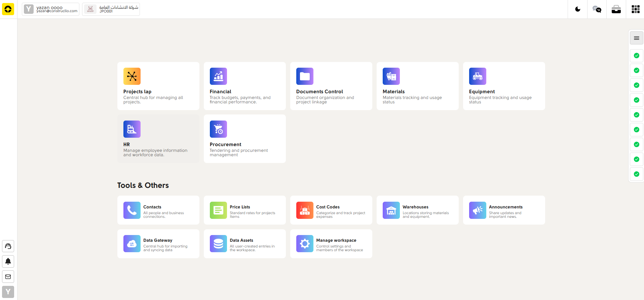Click the fifth green checkmark in checklist
Image resolution: width=644 pixels, height=300 pixels.
(x=637, y=115)
